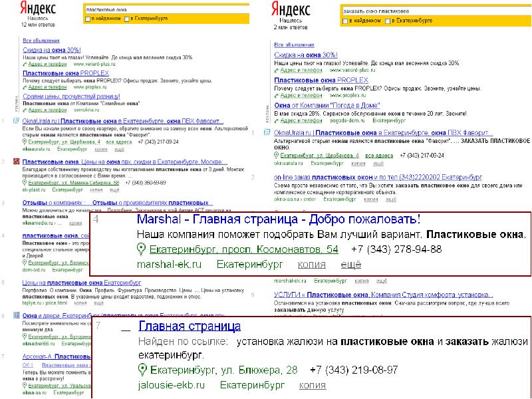Click OknaUrala favicon on 'заказать окно пластиковое' page
Image resolution: width=532 pixels, height=399 pixels.
pos(267,132)
